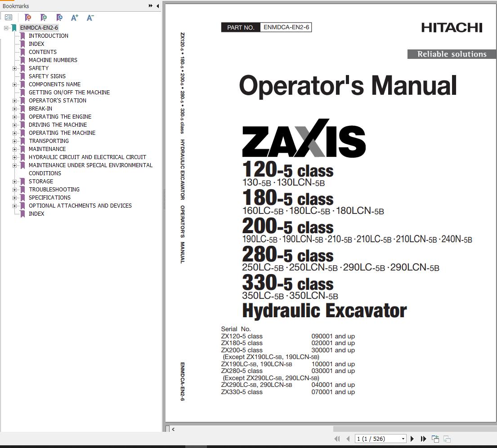The width and height of the screenshot is (497, 448).
Task: Expand the DRIVING THE MACHINE bookmark
Action: click(x=14, y=125)
